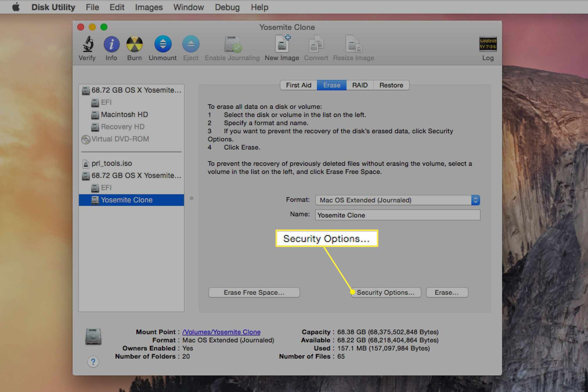Open the Apple menu
The image size is (588, 392).
[x=16, y=7]
